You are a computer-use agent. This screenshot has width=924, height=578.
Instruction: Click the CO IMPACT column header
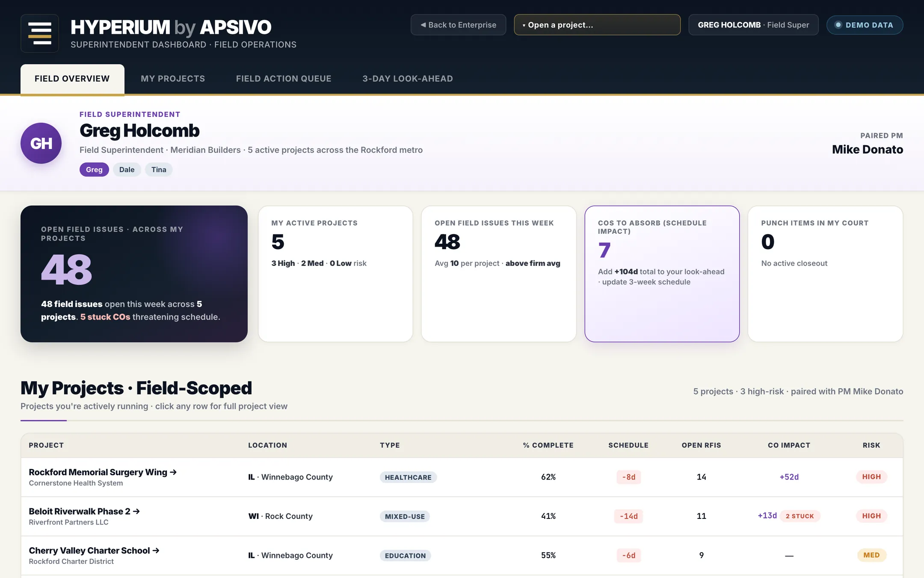[x=789, y=445]
